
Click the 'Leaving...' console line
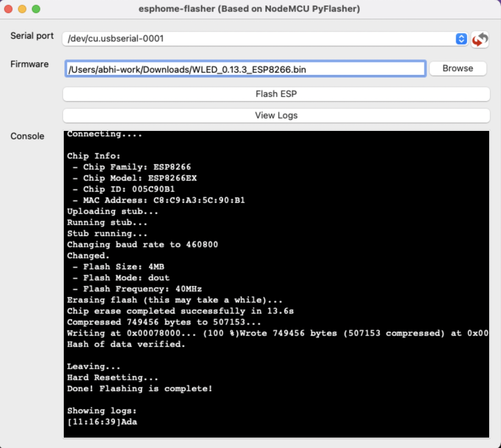[94, 366]
